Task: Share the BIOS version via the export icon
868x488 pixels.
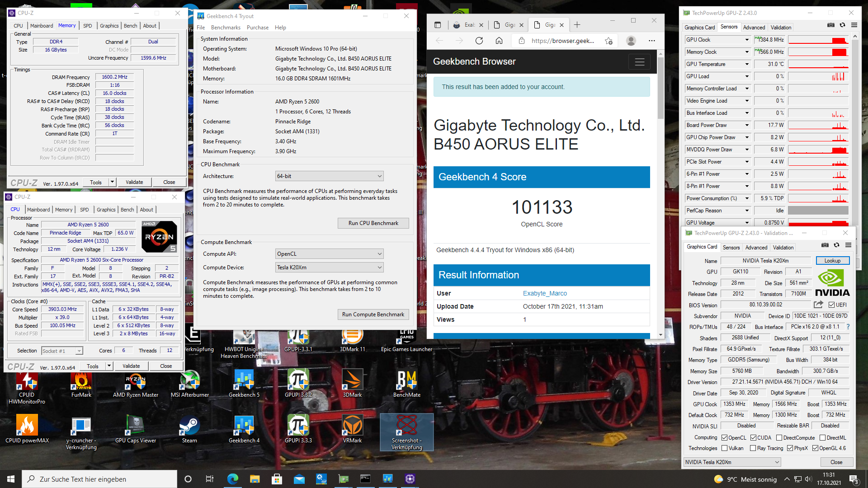Action: click(818, 305)
